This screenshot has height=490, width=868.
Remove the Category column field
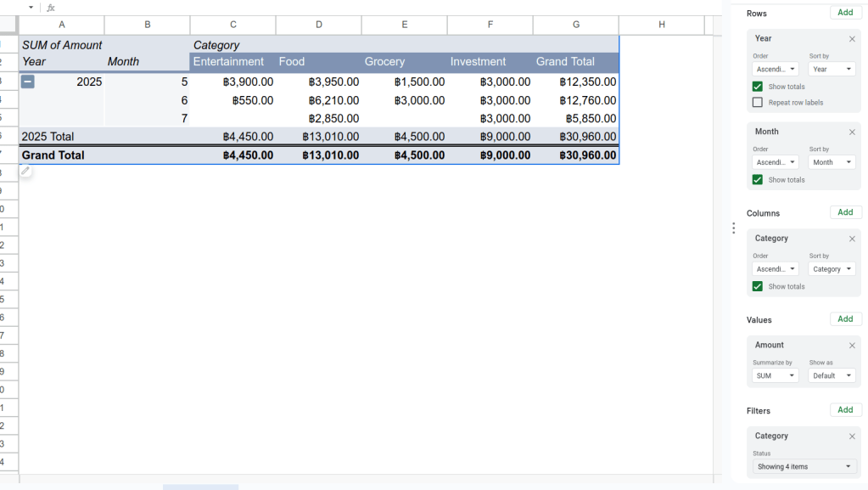click(852, 239)
